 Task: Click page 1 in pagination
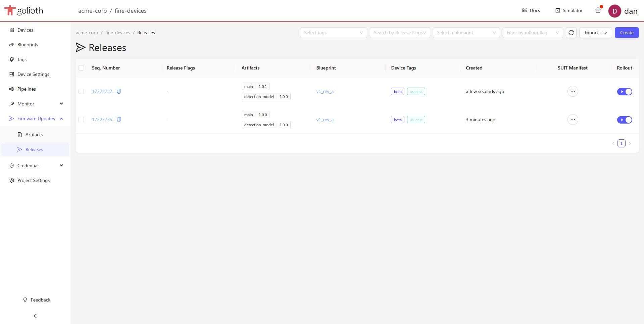622,143
